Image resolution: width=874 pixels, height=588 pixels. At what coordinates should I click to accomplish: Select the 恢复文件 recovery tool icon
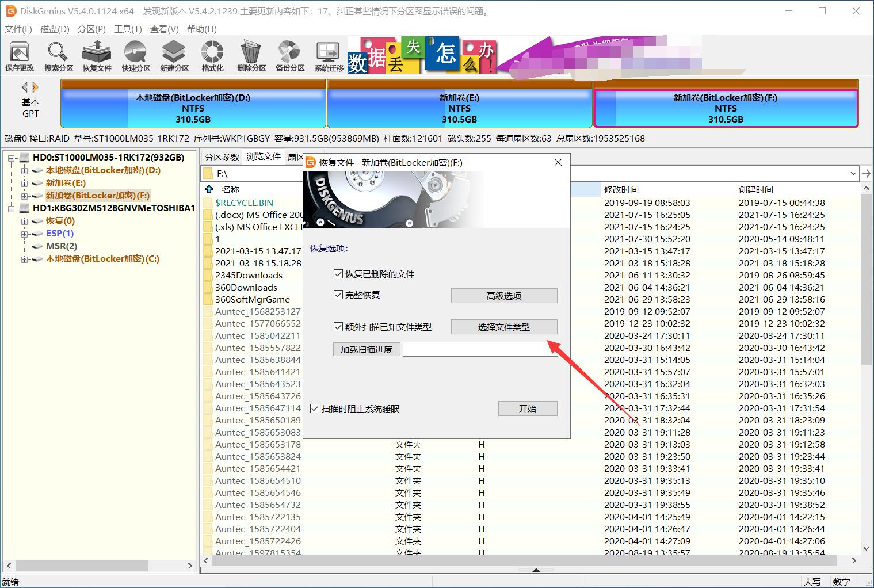[x=96, y=55]
